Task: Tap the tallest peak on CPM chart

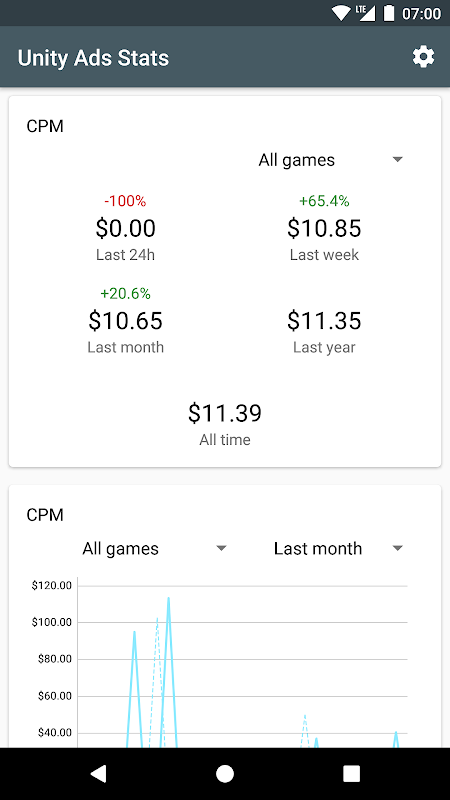Action: click(x=168, y=599)
